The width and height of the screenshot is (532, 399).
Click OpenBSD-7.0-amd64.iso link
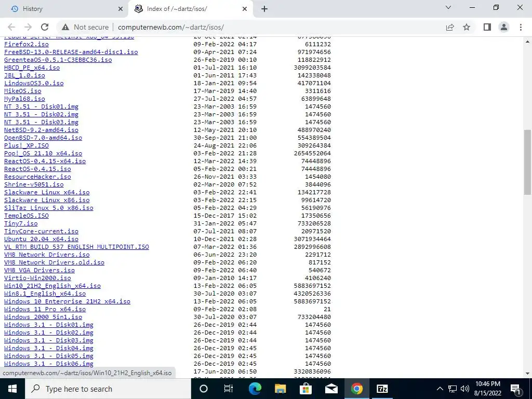click(x=43, y=138)
